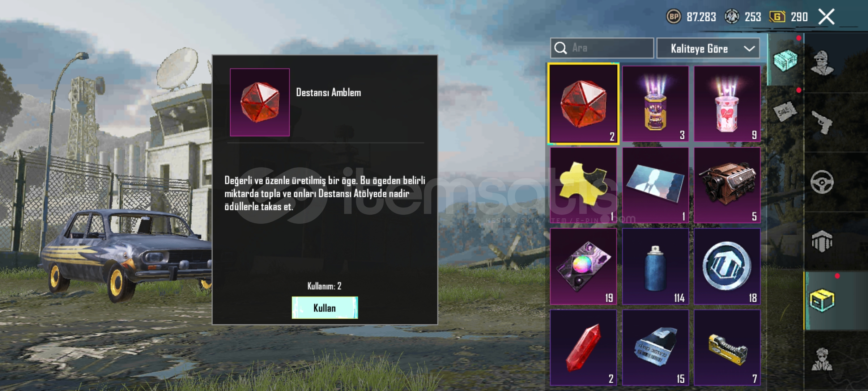Click the Kullan button
The image size is (868, 391).
[x=325, y=308]
